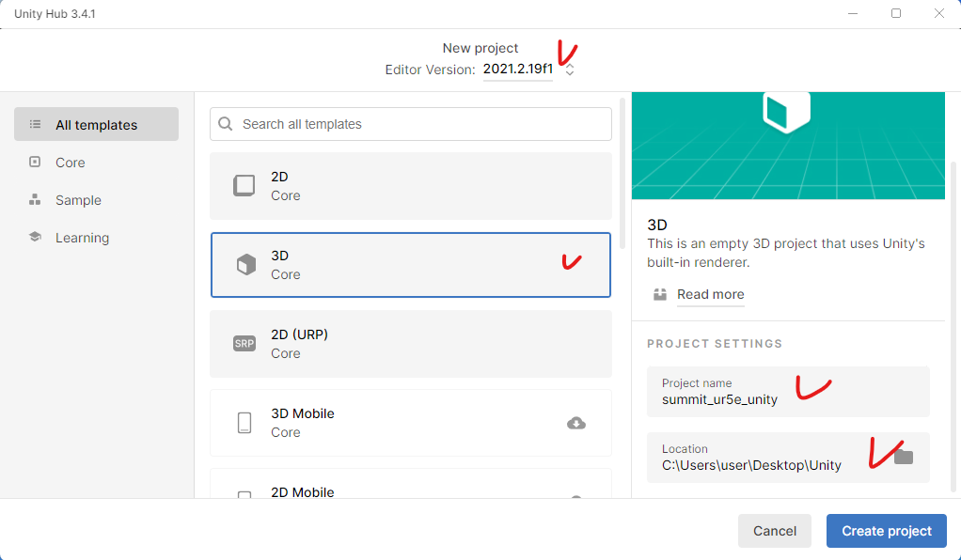Screen dimensions: 961x560
Task: Click the Create project button
Action: pyautogui.click(x=886, y=531)
